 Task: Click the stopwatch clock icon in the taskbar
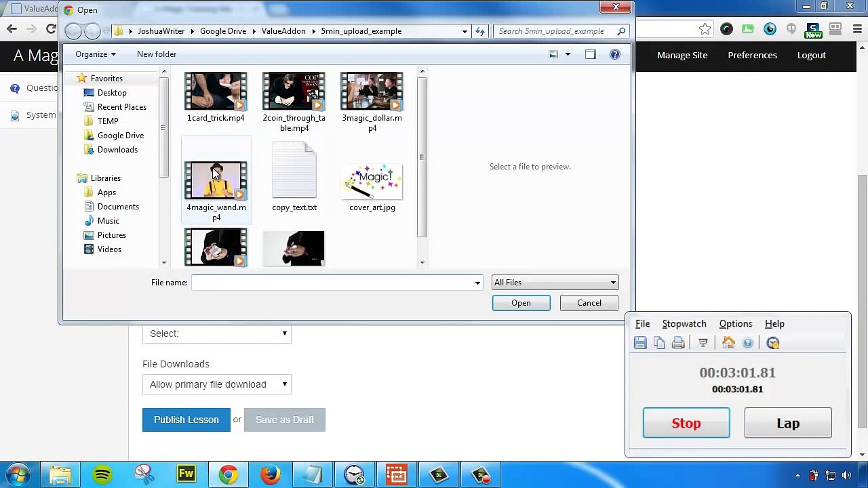coord(355,474)
